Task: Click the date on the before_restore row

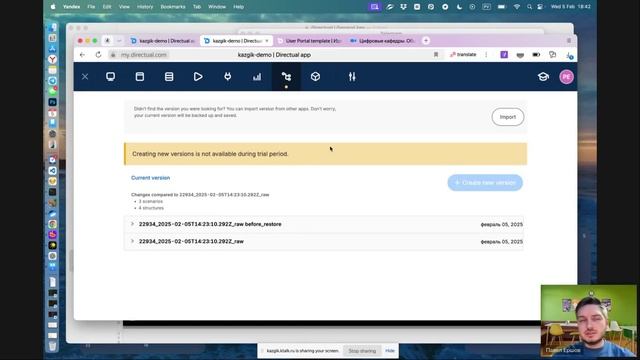Action: (x=502, y=224)
